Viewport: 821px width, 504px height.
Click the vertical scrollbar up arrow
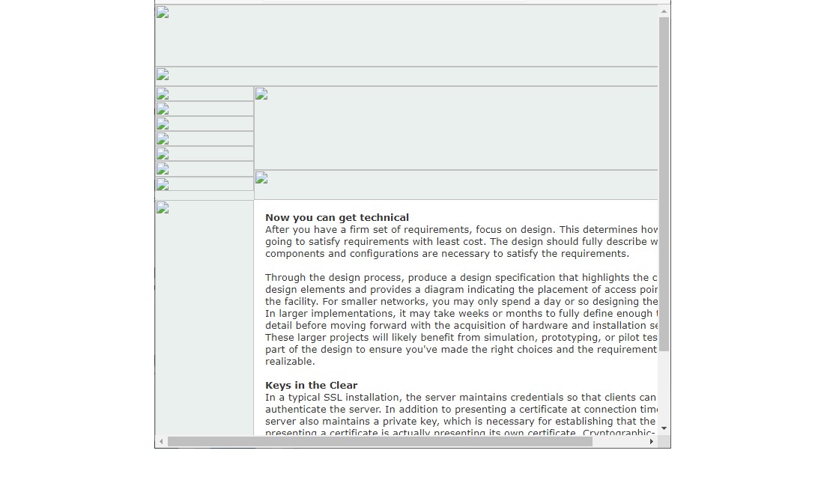(664, 11)
